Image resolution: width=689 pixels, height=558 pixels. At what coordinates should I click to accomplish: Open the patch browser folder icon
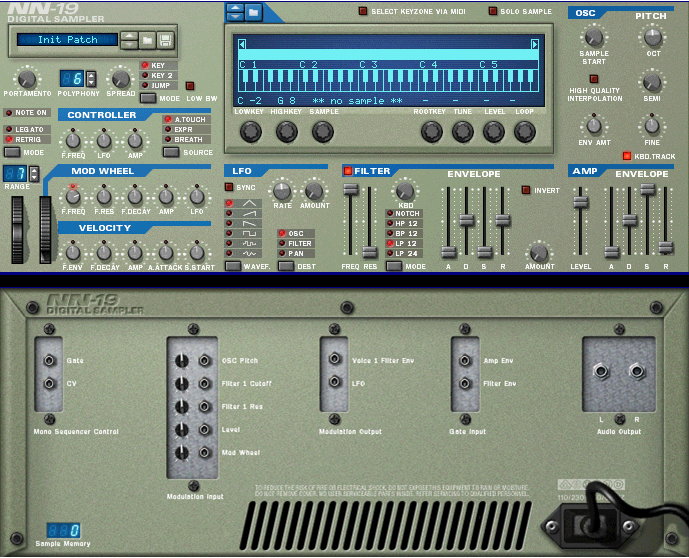pos(148,40)
